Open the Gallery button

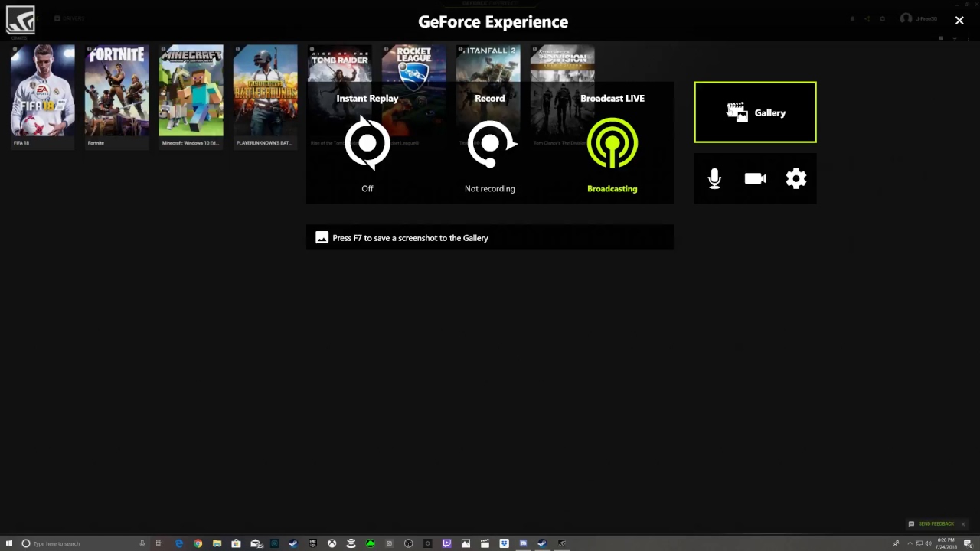click(x=755, y=112)
